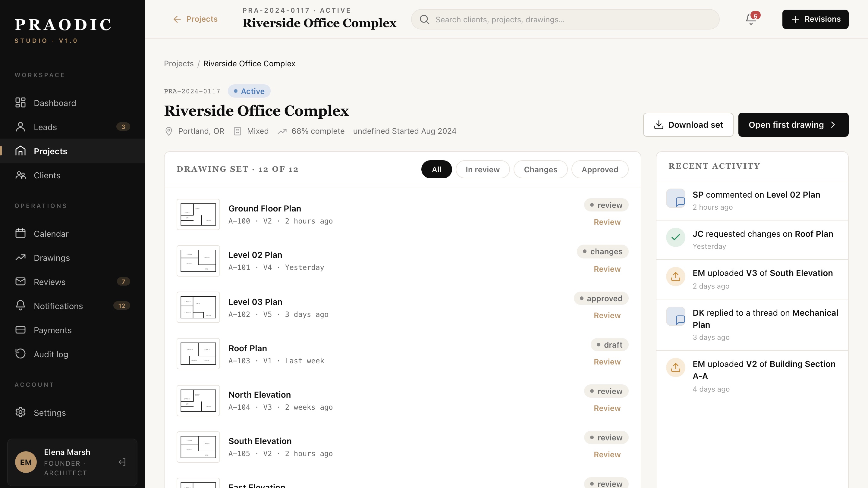This screenshot has width=868, height=488.
Task: Open the Level 03 Plan thumbnail
Action: (x=198, y=308)
